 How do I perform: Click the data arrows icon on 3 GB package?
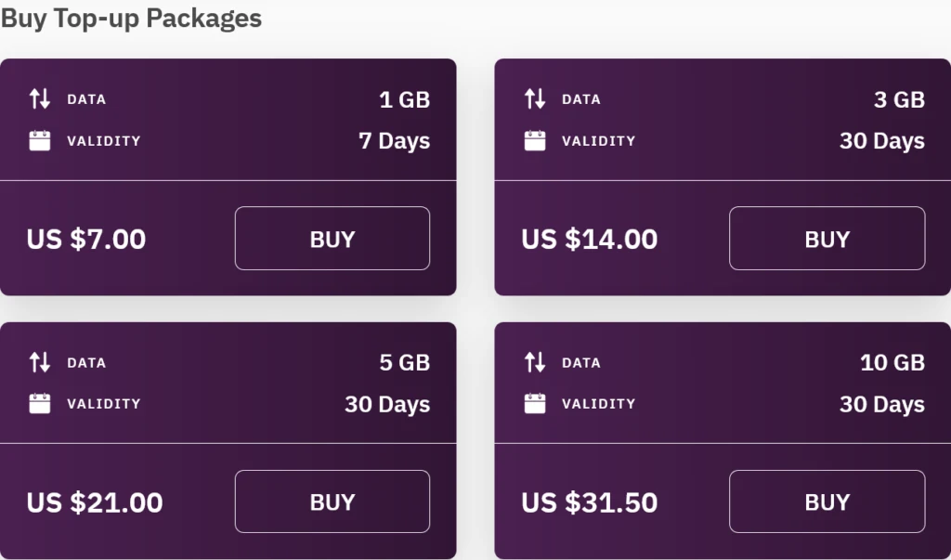click(535, 99)
